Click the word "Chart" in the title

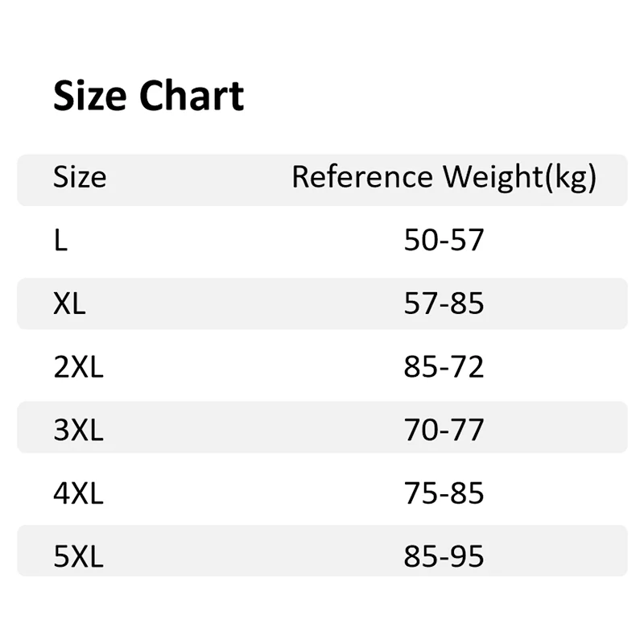pos(192,97)
